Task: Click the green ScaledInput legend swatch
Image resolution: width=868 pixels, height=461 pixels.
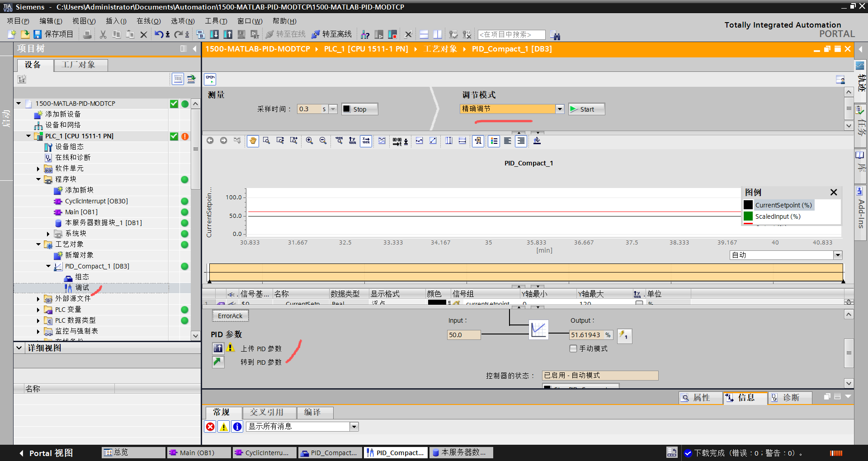Action: (748, 216)
